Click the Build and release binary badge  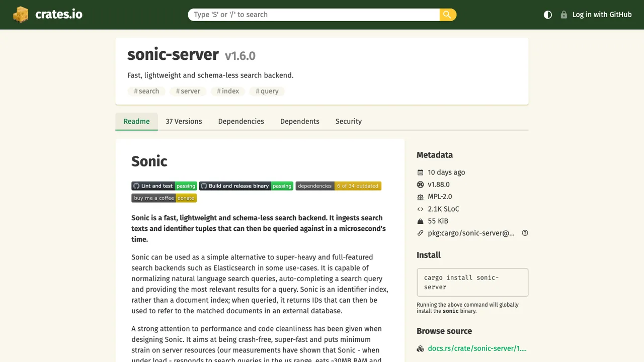pos(246,186)
